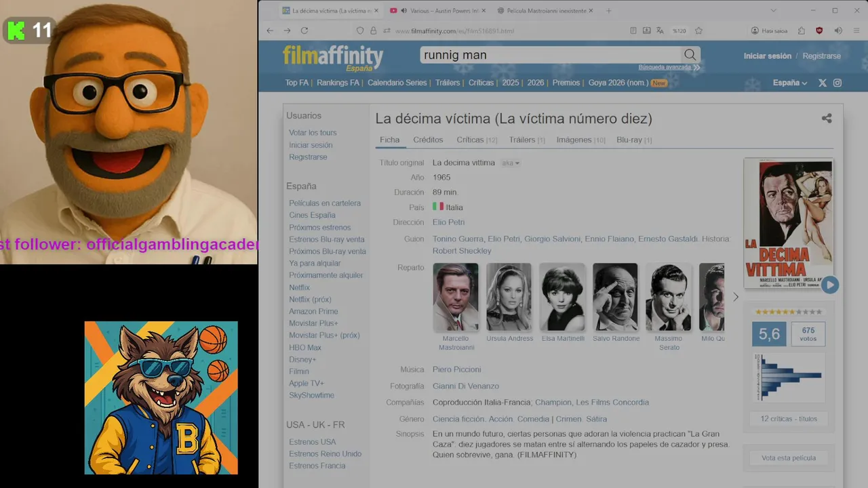This screenshot has width=868, height=488.
Task: Reload the page with the refresh icon
Action: 304,30
